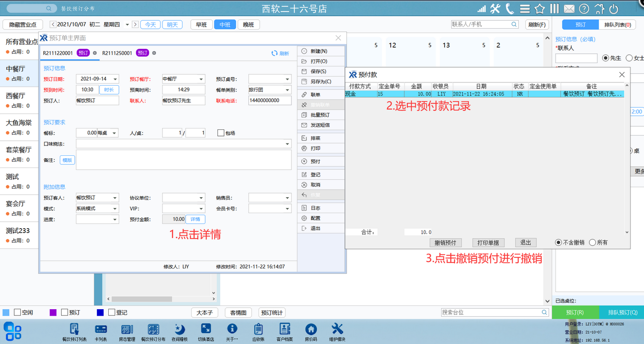Select the 先生 radio button

tap(605, 58)
